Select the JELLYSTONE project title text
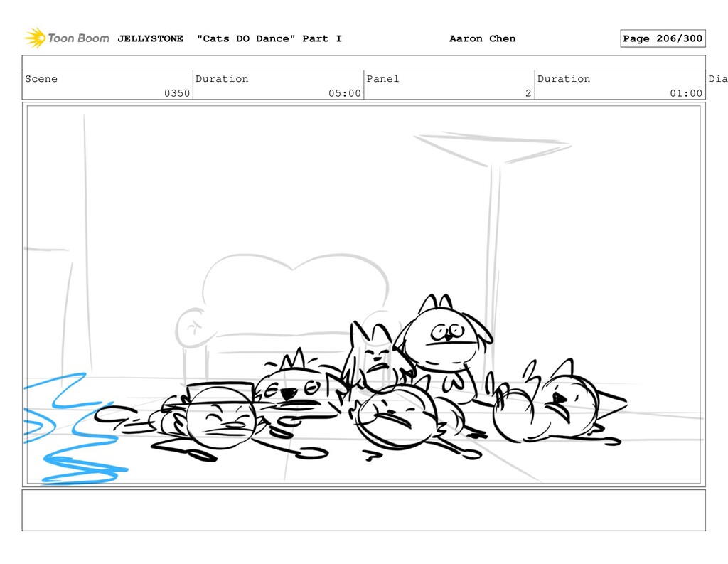This screenshot has height=564, width=728. point(150,38)
